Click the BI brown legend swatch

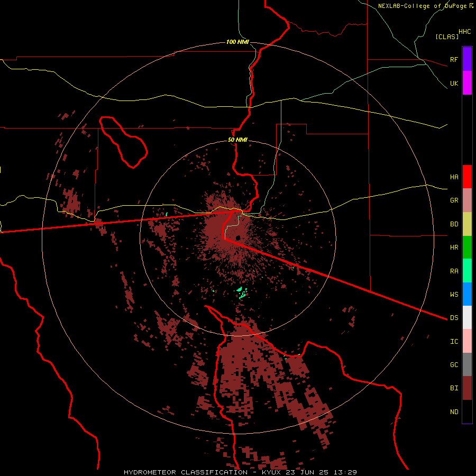pyautogui.click(x=467, y=388)
